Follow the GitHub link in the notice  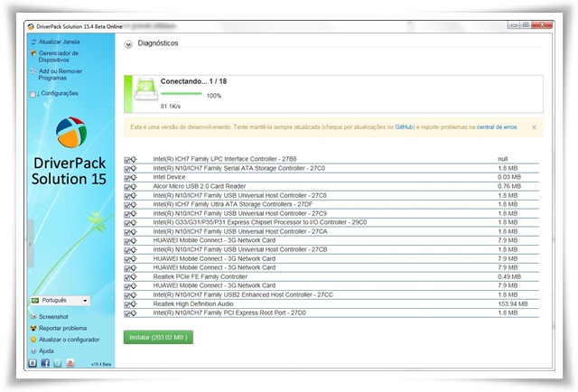404,126
